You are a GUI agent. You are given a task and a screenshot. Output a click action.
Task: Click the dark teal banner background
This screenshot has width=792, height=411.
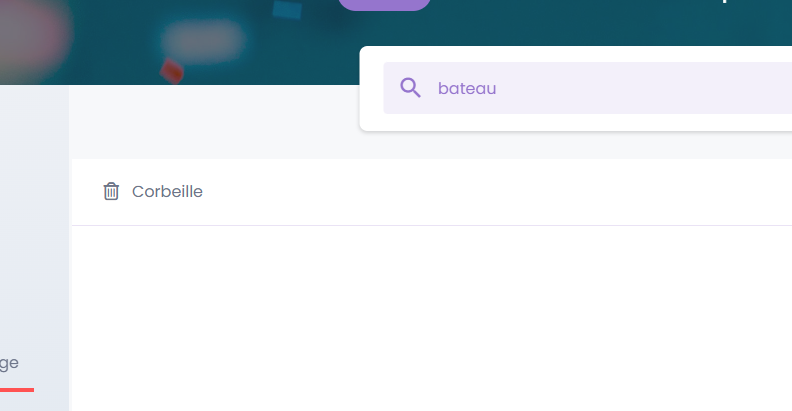click(x=556, y=25)
